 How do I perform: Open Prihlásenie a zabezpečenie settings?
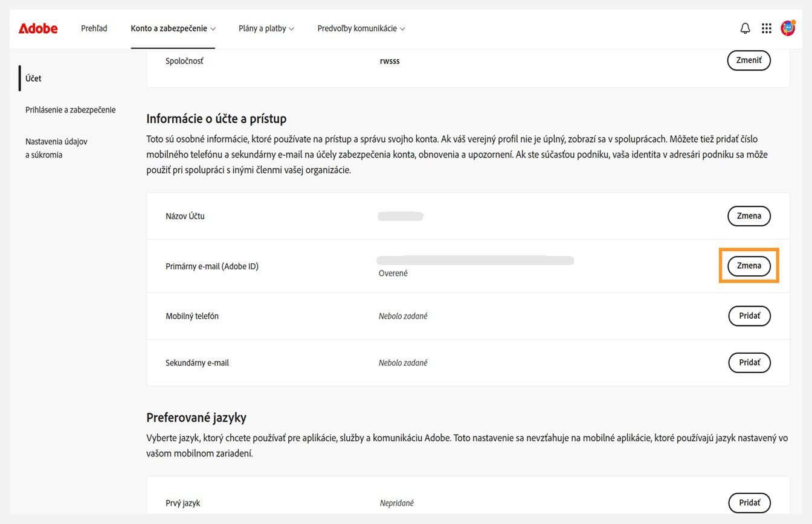click(x=70, y=109)
